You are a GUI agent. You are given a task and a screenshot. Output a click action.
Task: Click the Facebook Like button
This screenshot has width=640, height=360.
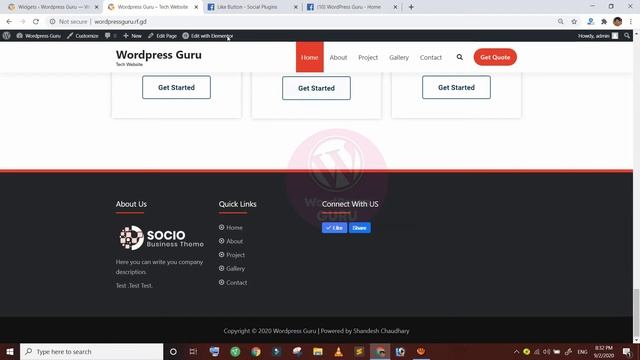point(334,228)
